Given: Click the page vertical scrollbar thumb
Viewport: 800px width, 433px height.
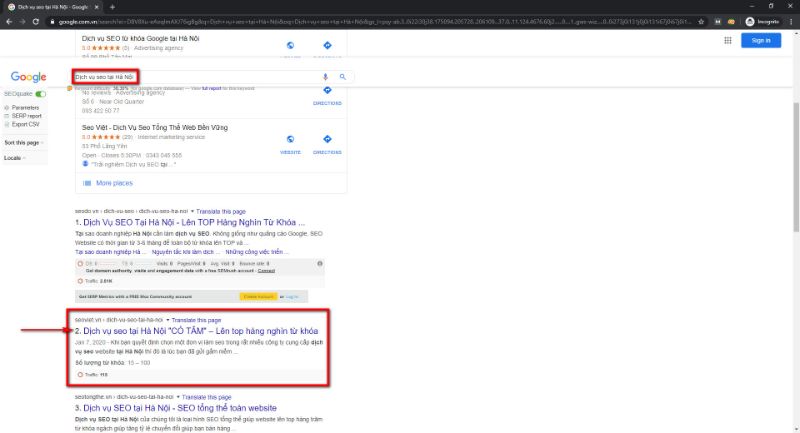Looking at the screenshot, I should [796, 167].
